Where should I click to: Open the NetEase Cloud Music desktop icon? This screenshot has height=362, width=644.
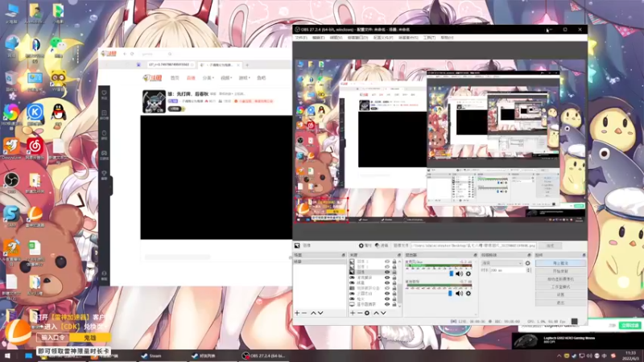pyautogui.click(x=35, y=148)
